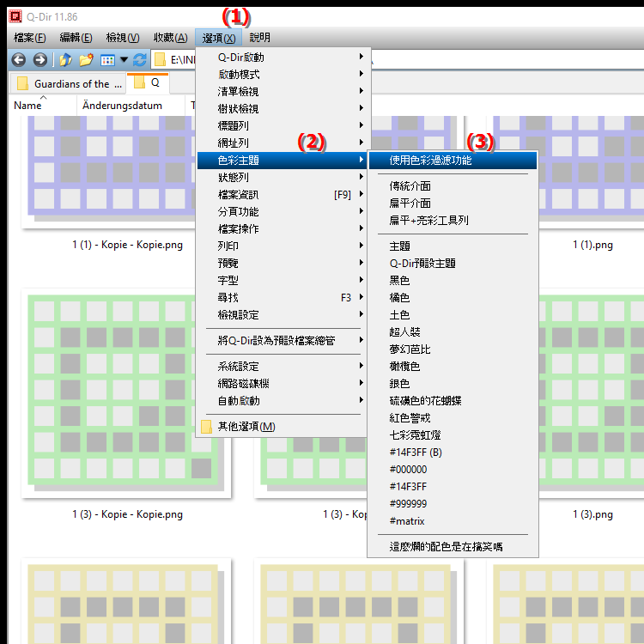
Task: Expand the 網址列 submenu
Action: click(283, 143)
